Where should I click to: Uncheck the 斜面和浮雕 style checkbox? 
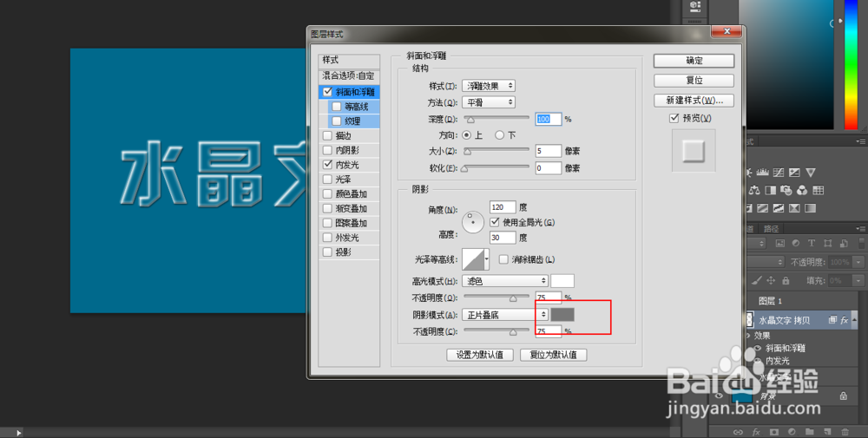coord(328,92)
